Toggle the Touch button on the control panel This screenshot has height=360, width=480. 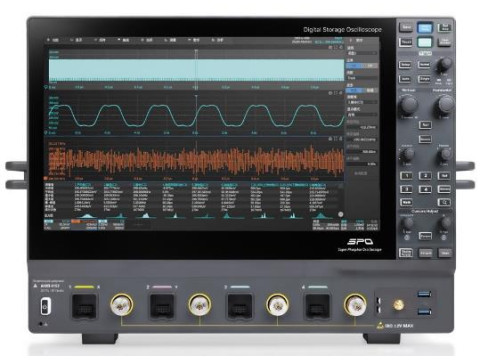(x=406, y=42)
